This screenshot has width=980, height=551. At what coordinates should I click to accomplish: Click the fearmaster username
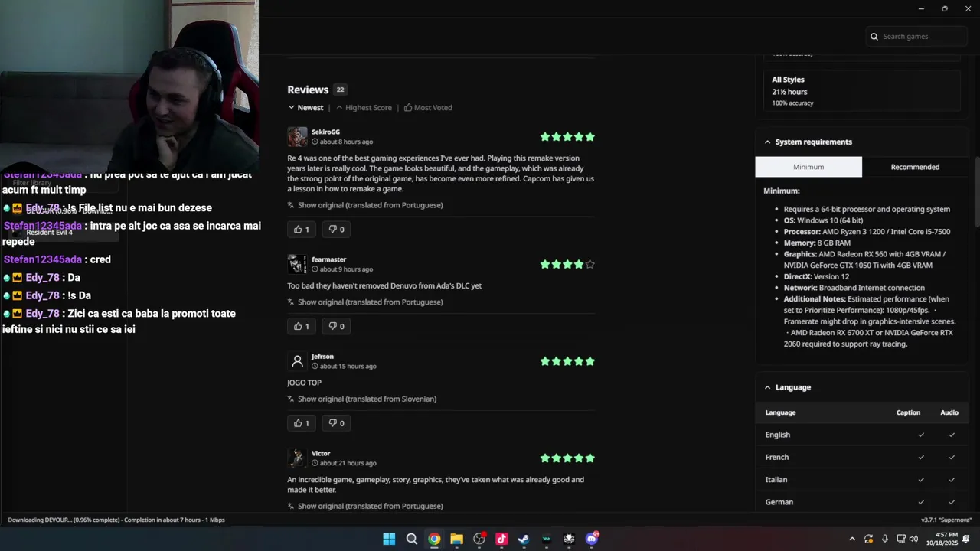click(x=328, y=259)
